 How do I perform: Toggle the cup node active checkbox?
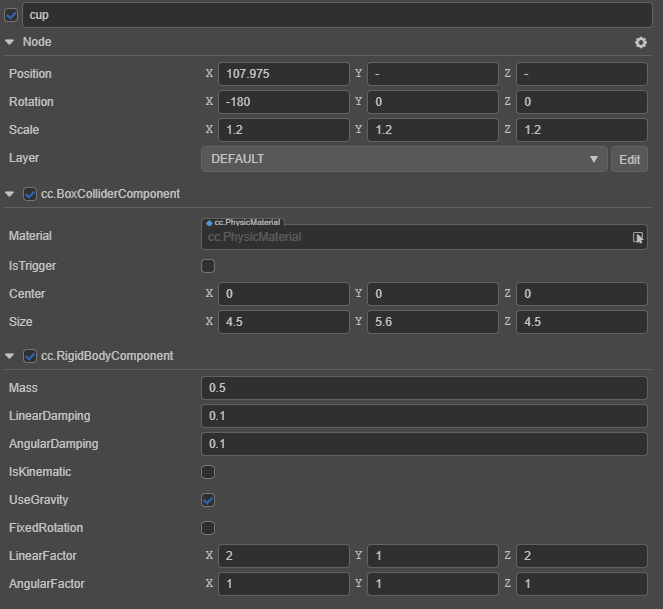(x=11, y=15)
